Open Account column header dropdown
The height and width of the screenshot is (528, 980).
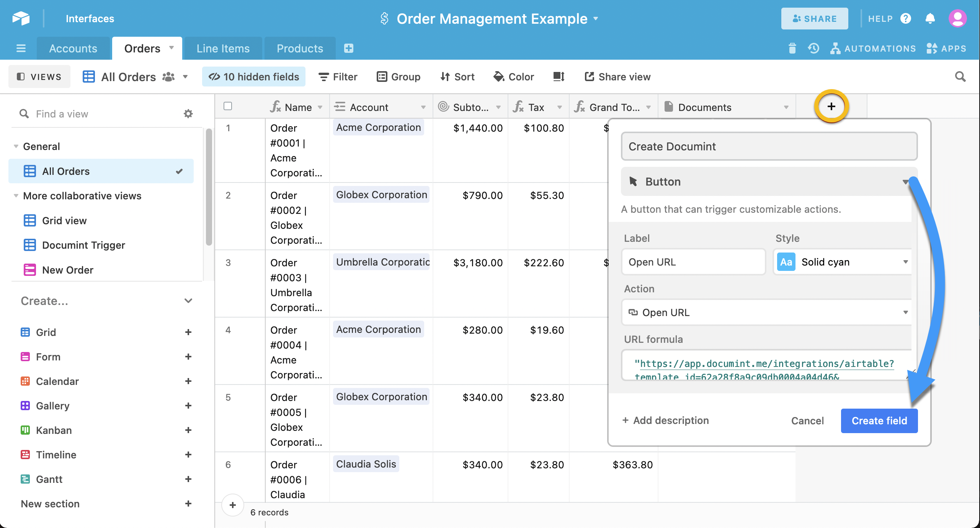(x=423, y=107)
